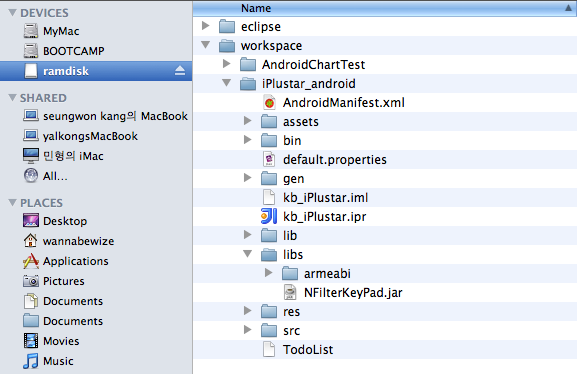Click the eclipse folder icon
Image resolution: width=577 pixels, height=374 pixels.
tap(227, 27)
